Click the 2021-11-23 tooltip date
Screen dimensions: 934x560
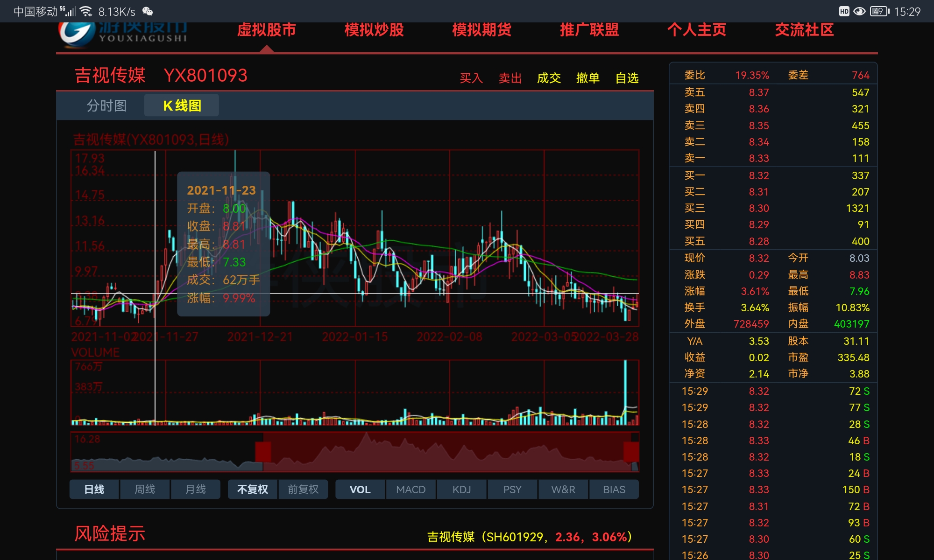tap(221, 190)
